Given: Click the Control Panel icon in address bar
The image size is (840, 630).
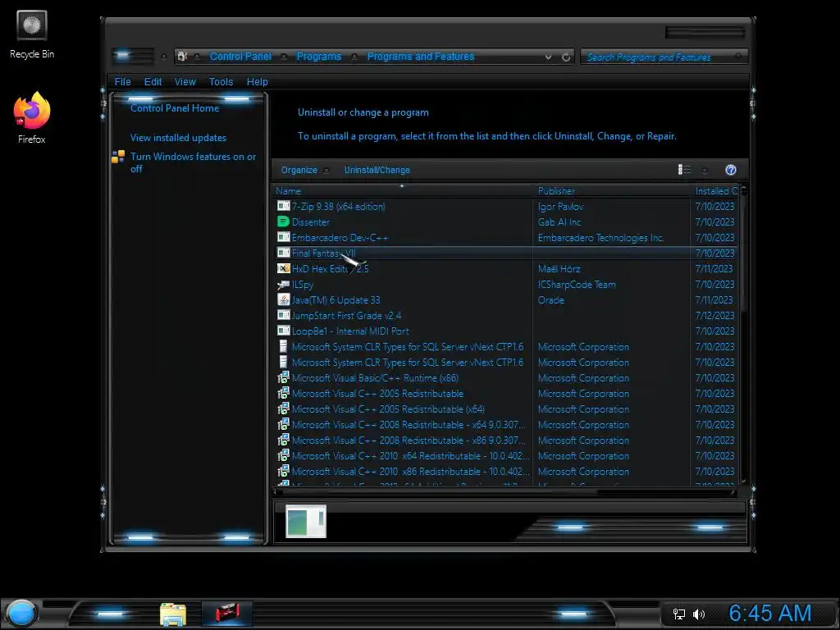Looking at the screenshot, I should tap(182, 57).
